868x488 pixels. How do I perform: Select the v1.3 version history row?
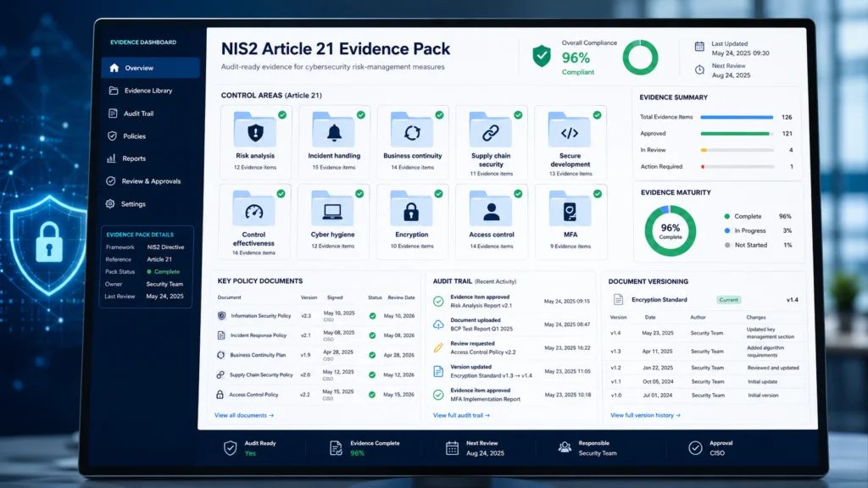(x=705, y=352)
